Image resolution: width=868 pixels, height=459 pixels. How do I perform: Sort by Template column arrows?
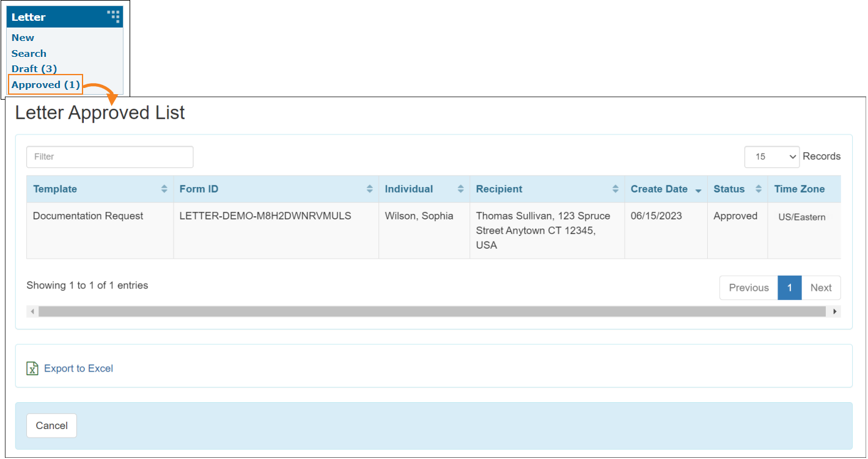pos(164,189)
